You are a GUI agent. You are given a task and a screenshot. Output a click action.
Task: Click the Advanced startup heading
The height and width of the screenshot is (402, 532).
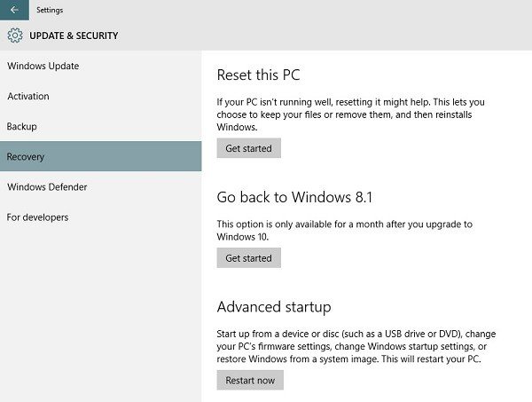pyautogui.click(x=274, y=307)
